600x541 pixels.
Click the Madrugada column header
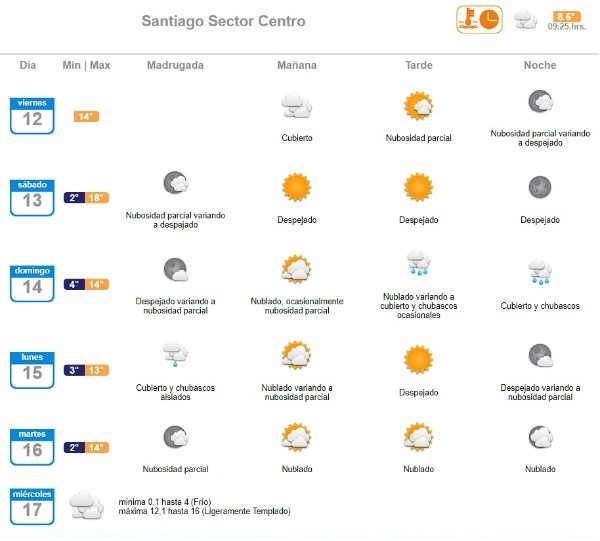point(175,65)
